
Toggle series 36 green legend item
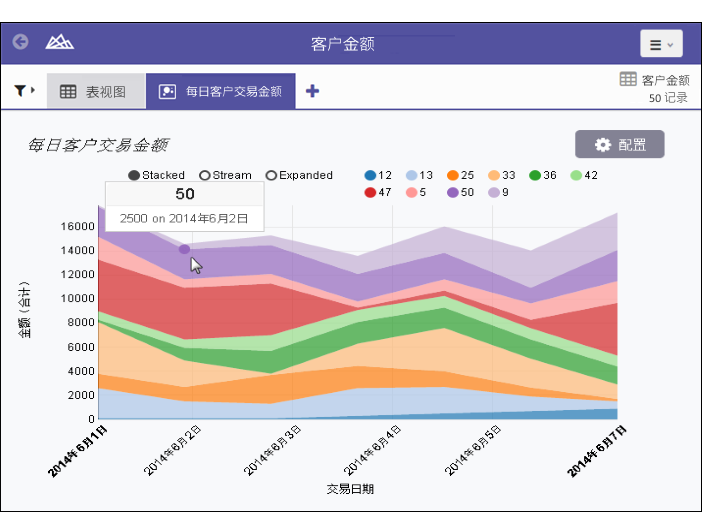point(542,175)
